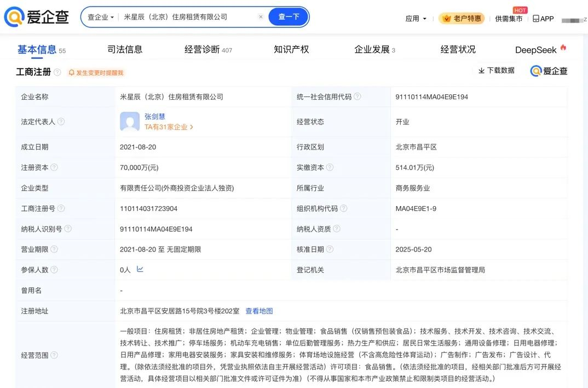Click help icon beside 经营范围
588x388 pixels.
pyautogui.click(x=54, y=355)
